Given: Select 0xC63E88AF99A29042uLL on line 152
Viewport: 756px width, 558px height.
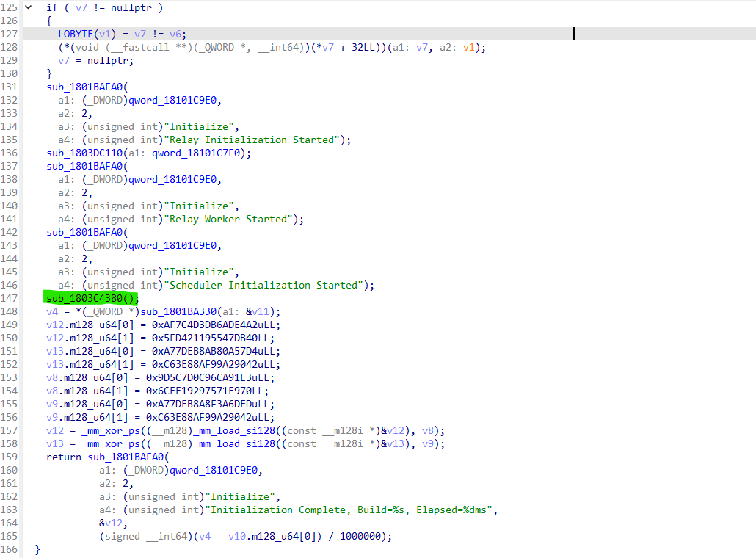Looking at the screenshot, I should (x=214, y=365).
